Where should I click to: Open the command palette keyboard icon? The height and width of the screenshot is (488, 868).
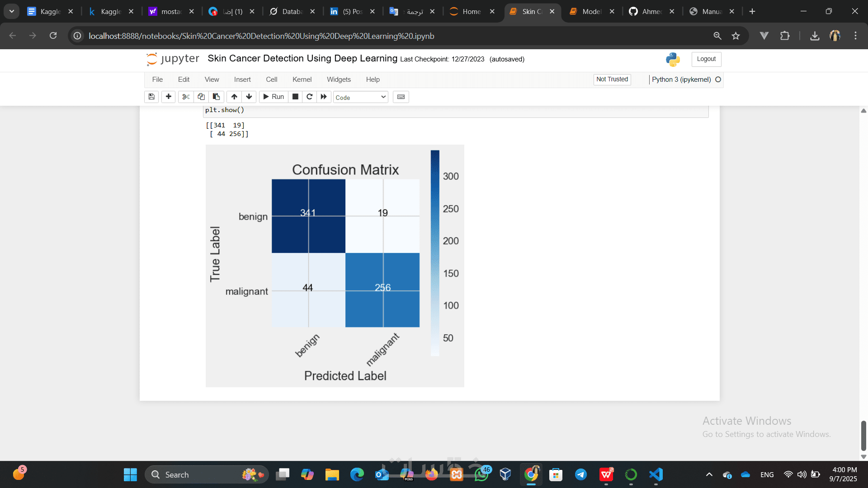point(401,97)
